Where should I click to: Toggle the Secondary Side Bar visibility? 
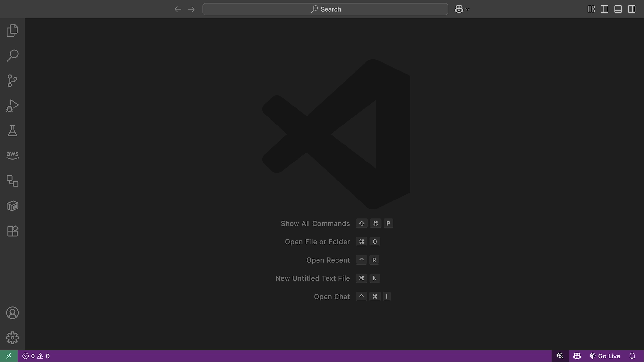pyautogui.click(x=631, y=9)
